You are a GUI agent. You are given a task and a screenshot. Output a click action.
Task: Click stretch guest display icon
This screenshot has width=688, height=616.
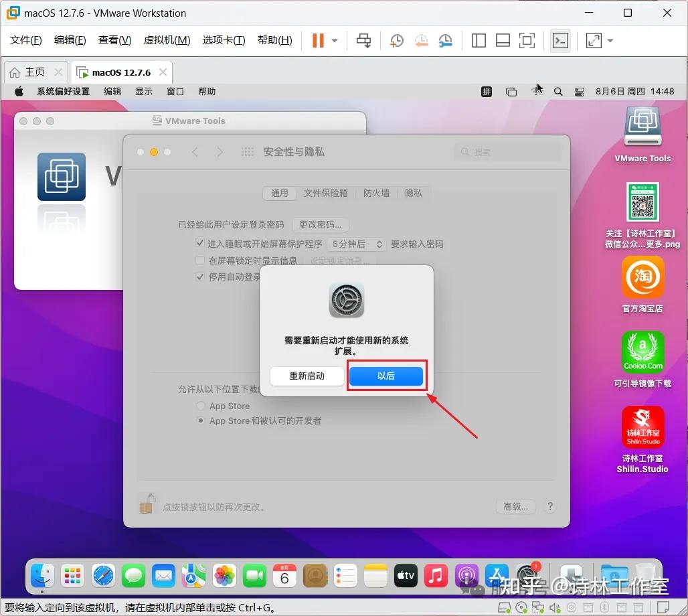[594, 40]
